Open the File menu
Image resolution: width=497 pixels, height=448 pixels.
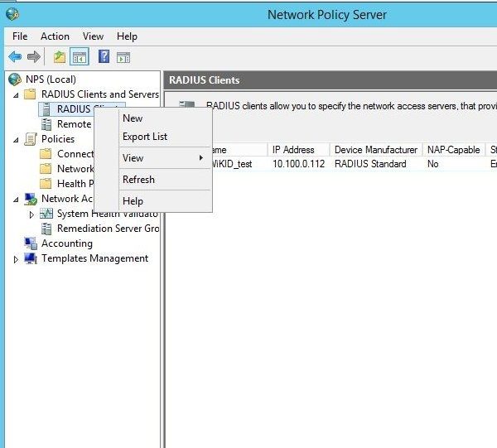(x=20, y=36)
